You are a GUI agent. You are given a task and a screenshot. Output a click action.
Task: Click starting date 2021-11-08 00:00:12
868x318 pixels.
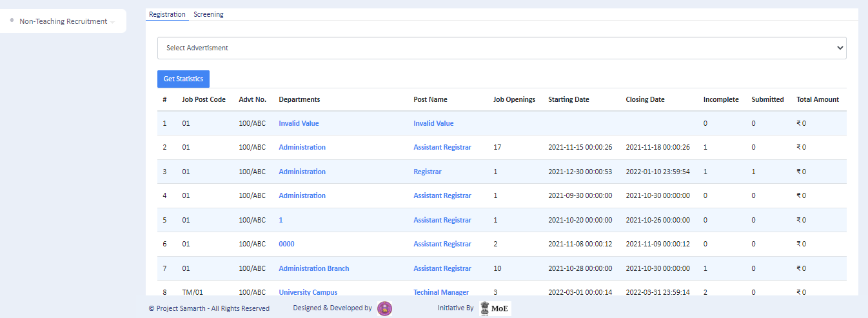(580, 244)
